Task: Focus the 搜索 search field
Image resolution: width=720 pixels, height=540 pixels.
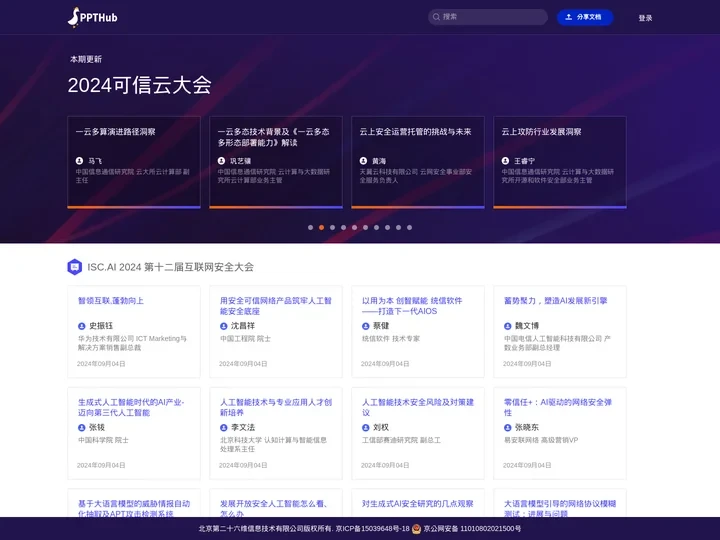Action: [x=488, y=17]
